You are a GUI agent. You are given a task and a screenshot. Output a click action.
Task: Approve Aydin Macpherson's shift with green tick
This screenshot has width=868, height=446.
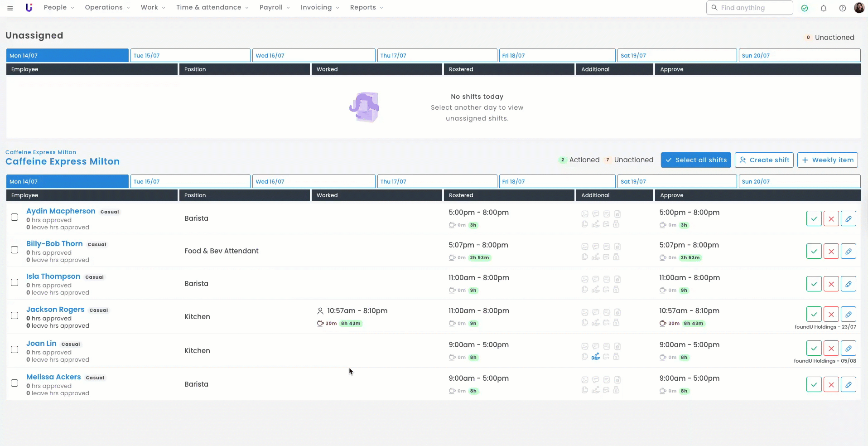pyautogui.click(x=814, y=218)
